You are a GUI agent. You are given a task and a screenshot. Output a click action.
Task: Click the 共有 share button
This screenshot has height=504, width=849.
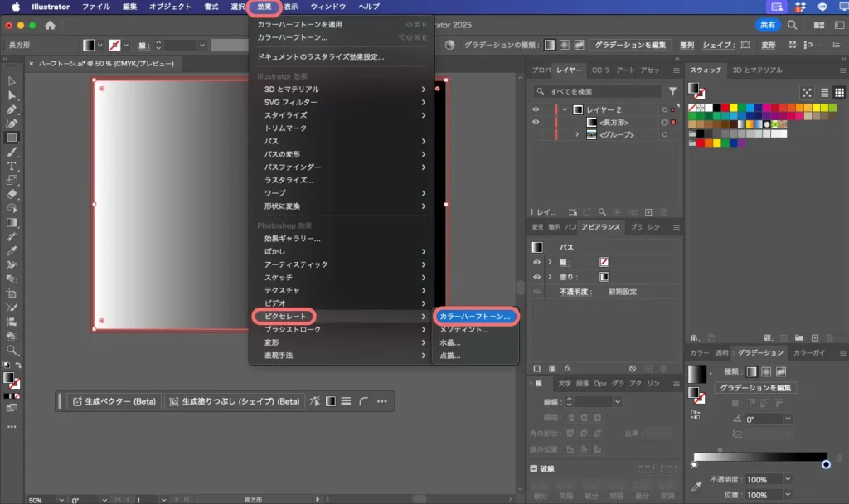coord(768,26)
